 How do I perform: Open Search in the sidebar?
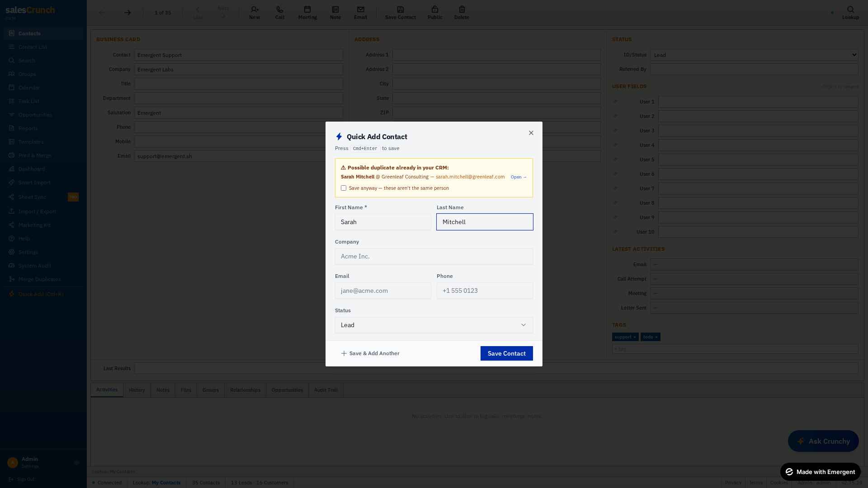pos(43,61)
